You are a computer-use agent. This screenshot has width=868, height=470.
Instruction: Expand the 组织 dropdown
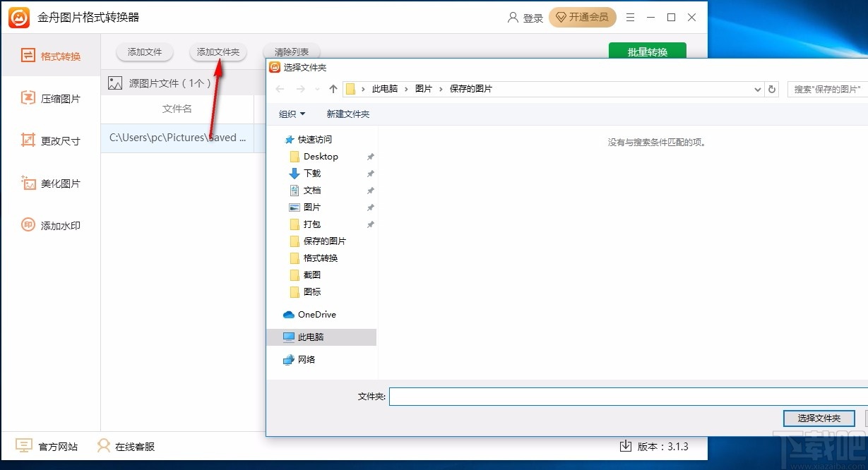pyautogui.click(x=290, y=114)
